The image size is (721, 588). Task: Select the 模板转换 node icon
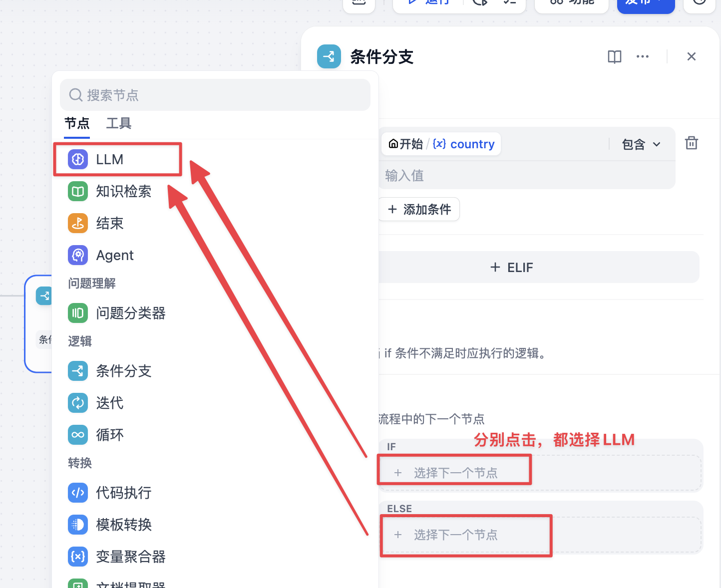click(x=78, y=525)
